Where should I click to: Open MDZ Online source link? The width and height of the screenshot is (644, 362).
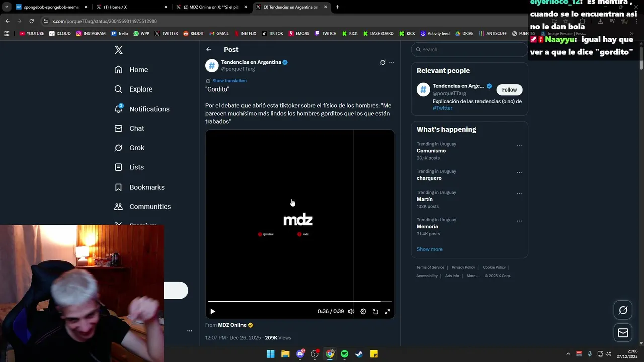[x=232, y=325]
